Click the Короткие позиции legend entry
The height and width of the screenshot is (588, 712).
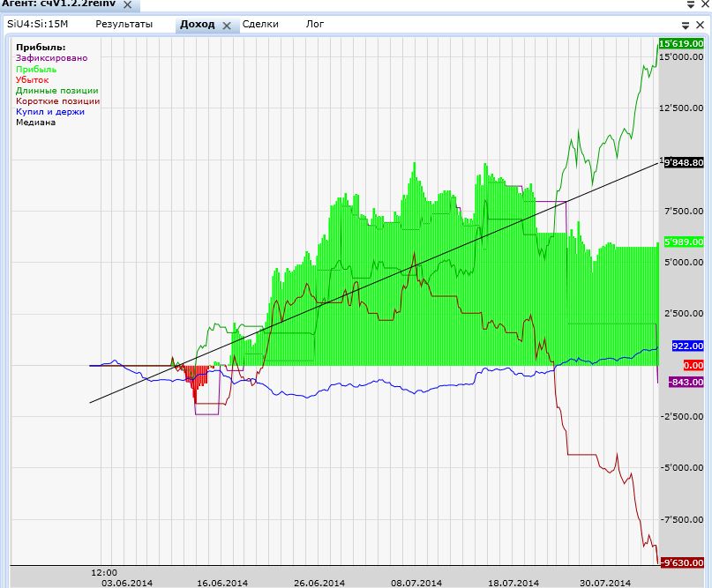[x=57, y=101]
